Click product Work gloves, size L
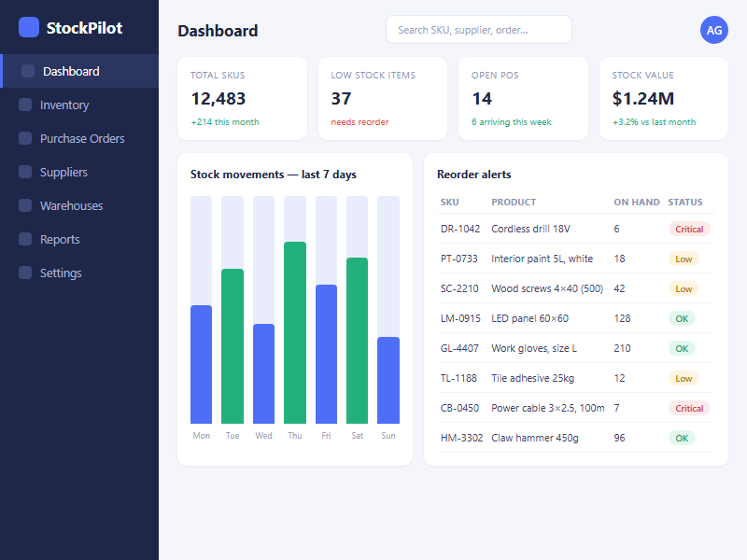 pyautogui.click(x=534, y=348)
